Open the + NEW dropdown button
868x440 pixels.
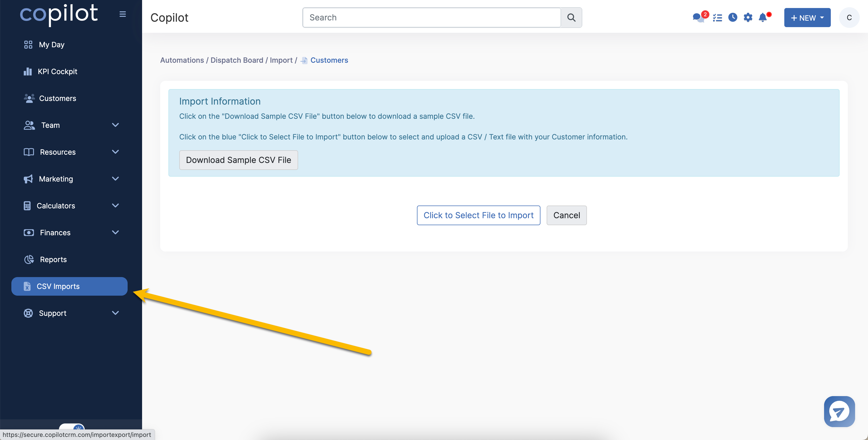point(807,18)
